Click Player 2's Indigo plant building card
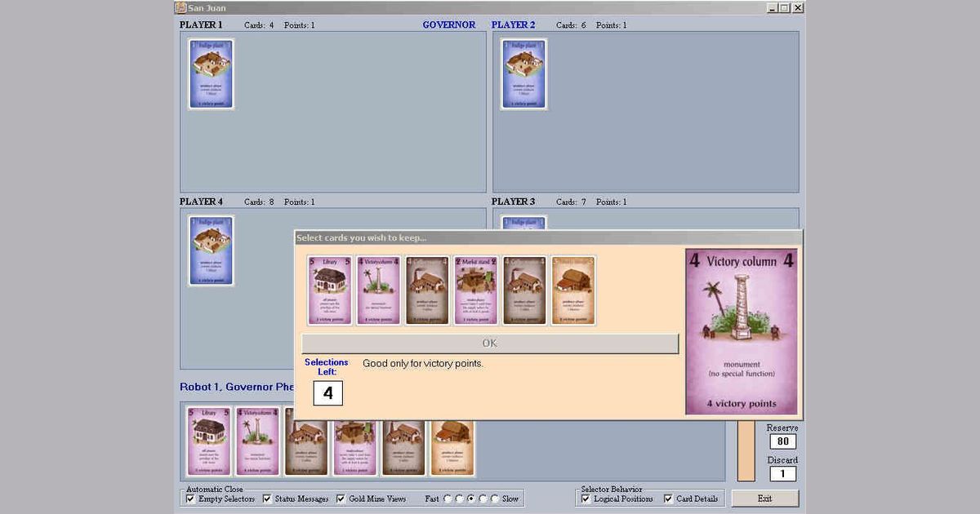Screen dimensions: 980x514 (x=523, y=73)
